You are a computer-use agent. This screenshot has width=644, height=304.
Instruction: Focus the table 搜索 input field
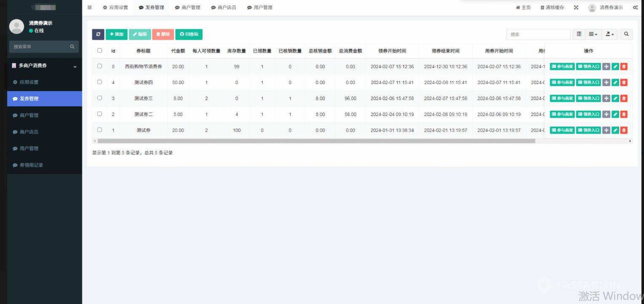pyautogui.click(x=538, y=34)
